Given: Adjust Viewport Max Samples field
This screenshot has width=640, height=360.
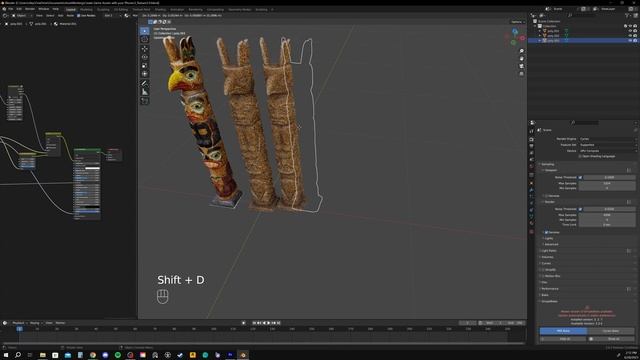Looking at the screenshot, I should [607, 183].
